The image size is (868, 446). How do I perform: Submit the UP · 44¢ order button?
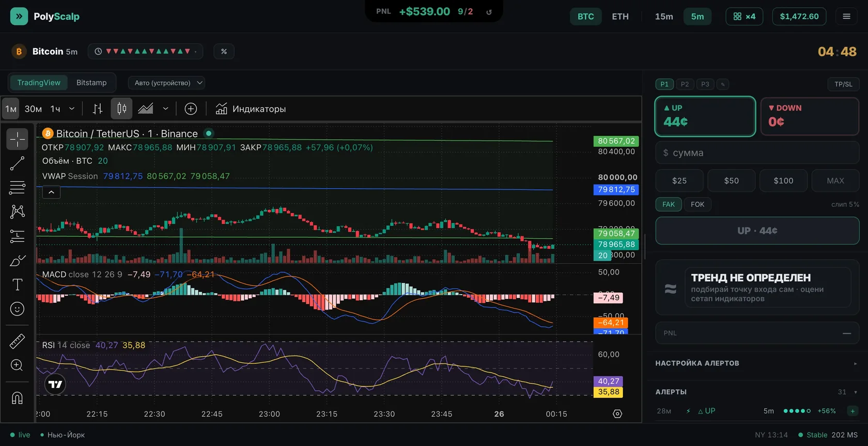pyautogui.click(x=757, y=230)
